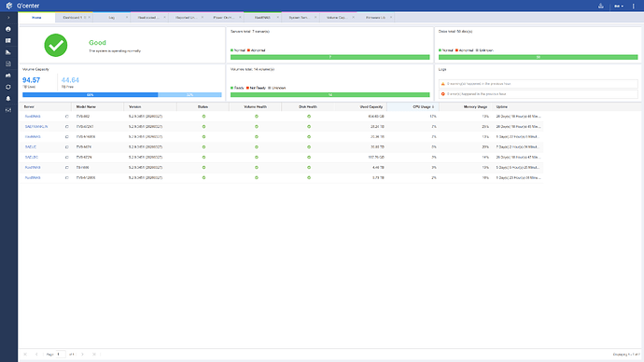Open the errors in previous hour log entry
The image size is (644, 362).
(538, 94)
